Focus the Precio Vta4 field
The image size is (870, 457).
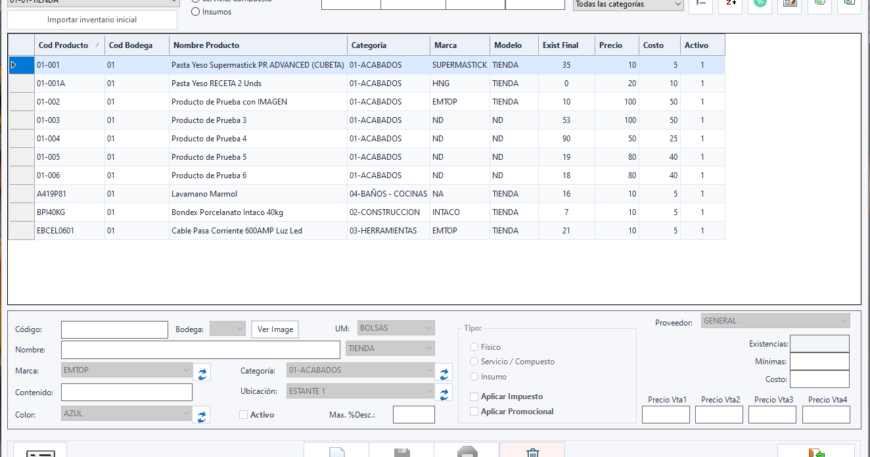pos(826,415)
